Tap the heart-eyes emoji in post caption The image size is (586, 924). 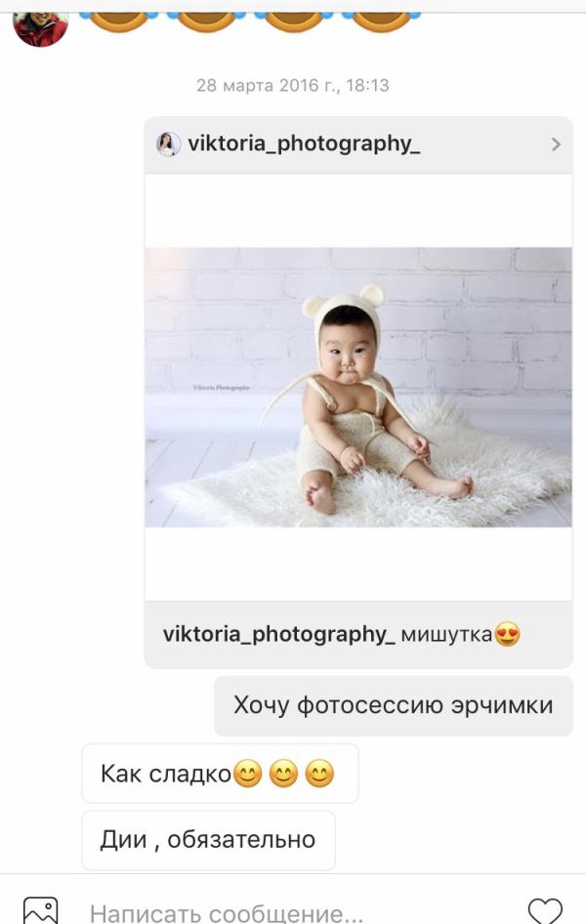(x=508, y=635)
